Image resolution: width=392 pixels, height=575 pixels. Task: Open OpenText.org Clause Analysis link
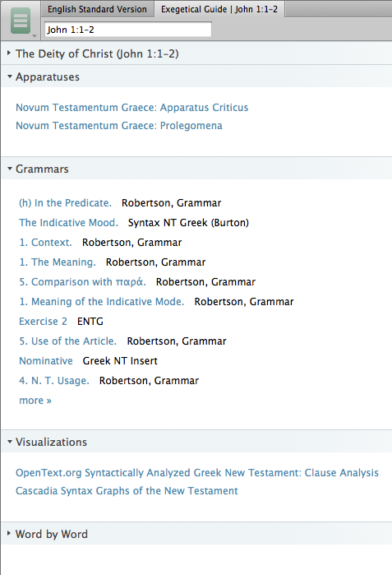197,473
